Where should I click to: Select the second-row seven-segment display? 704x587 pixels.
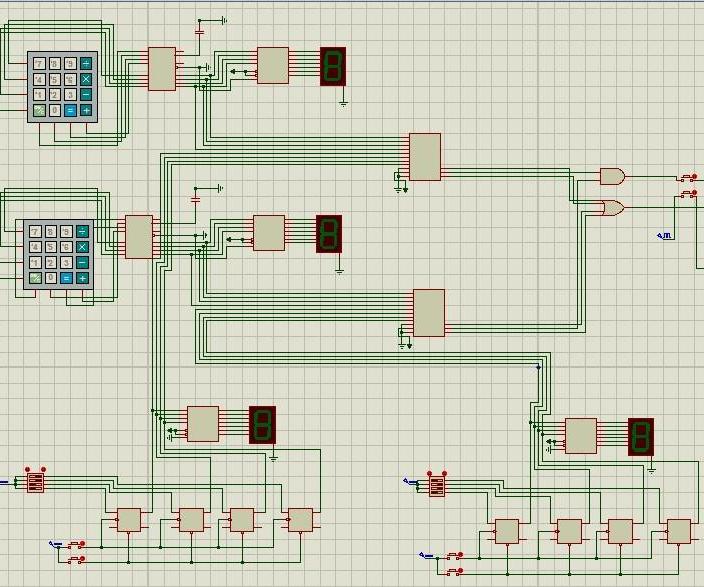[329, 233]
